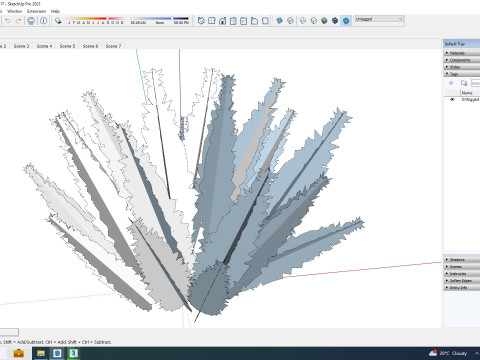Click the Default Tray title bar

pyautogui.click(x=462, y=44)
